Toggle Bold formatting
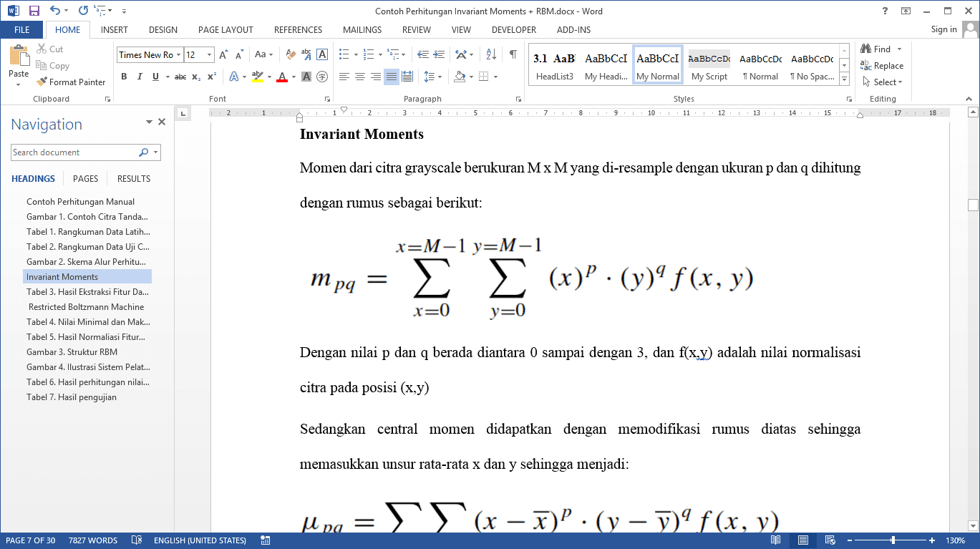Viewport: 980px width, 549px height. (124, 77)
